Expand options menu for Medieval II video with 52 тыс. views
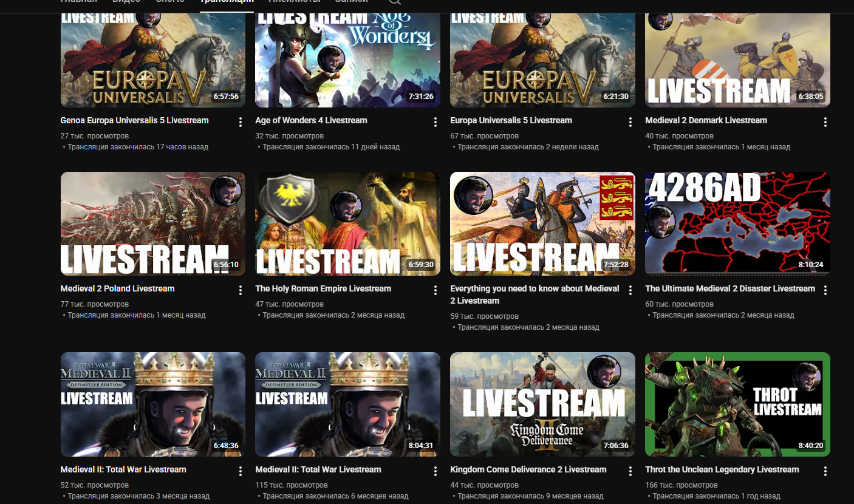 tap(241, 471)
